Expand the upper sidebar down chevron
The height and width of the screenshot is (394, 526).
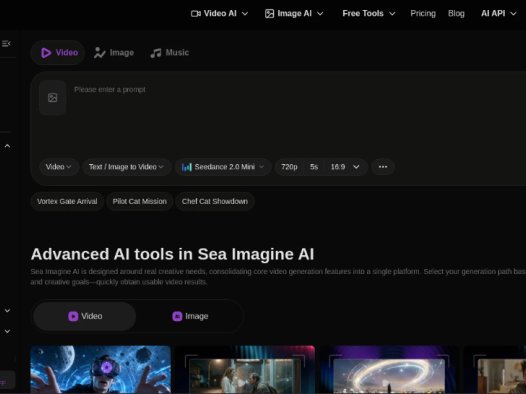coord(7,311)
